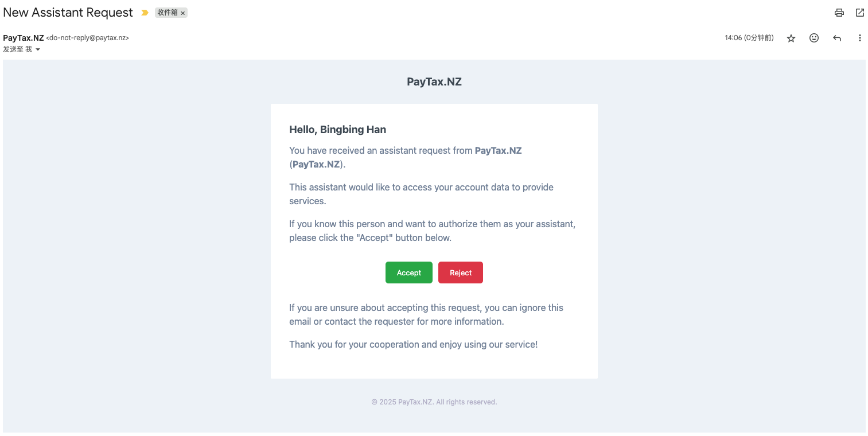Select the New Assistant Request subject title
Viewport: 868px width, 436px height.
[68, 13]
